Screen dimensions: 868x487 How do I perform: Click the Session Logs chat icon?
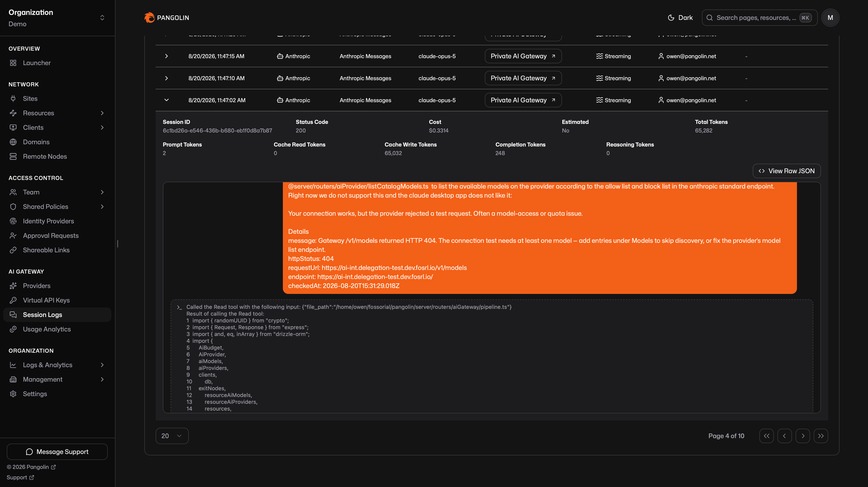pyautogui.click(x=13, y=315)
